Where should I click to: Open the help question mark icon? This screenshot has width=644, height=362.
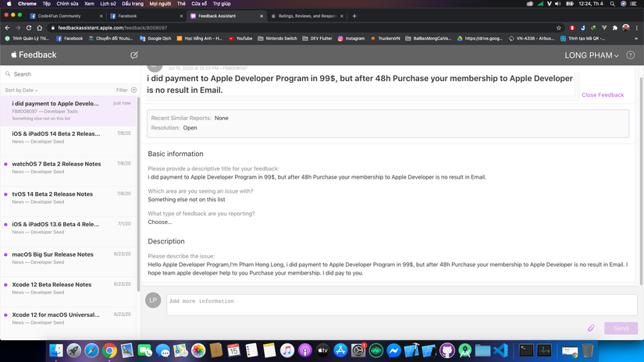(630, 55)
